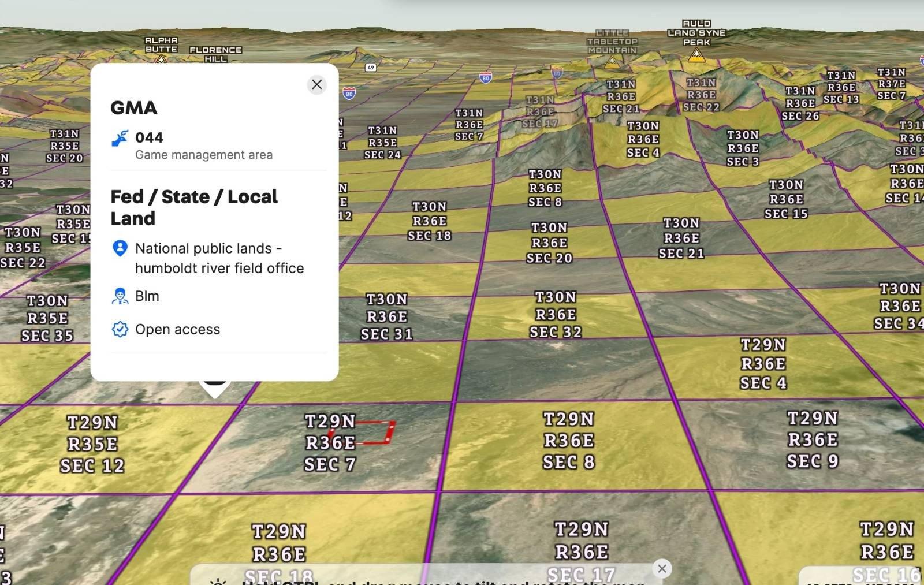Click the Route 49 highway shield
Screen dimensions: 924x585
(371, 68)
